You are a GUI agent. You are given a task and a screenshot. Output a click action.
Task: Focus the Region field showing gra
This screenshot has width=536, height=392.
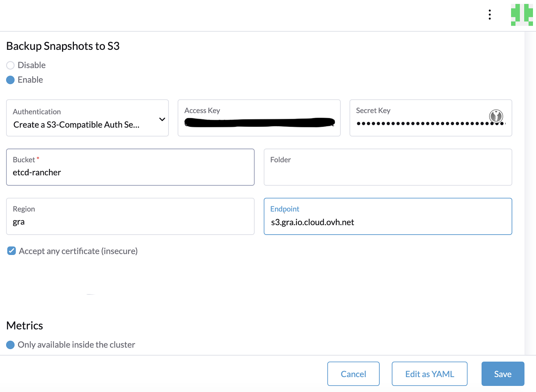130,222
